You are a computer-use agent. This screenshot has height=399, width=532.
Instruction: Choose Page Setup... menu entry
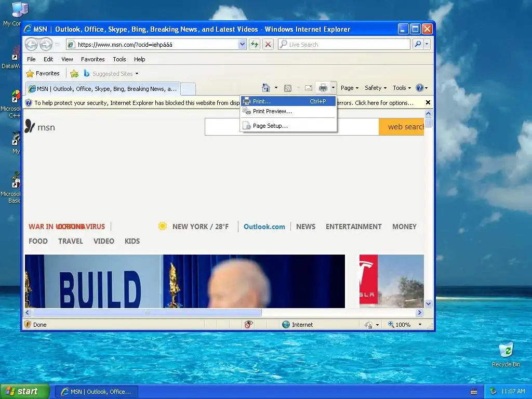click(x=288, y=126)
